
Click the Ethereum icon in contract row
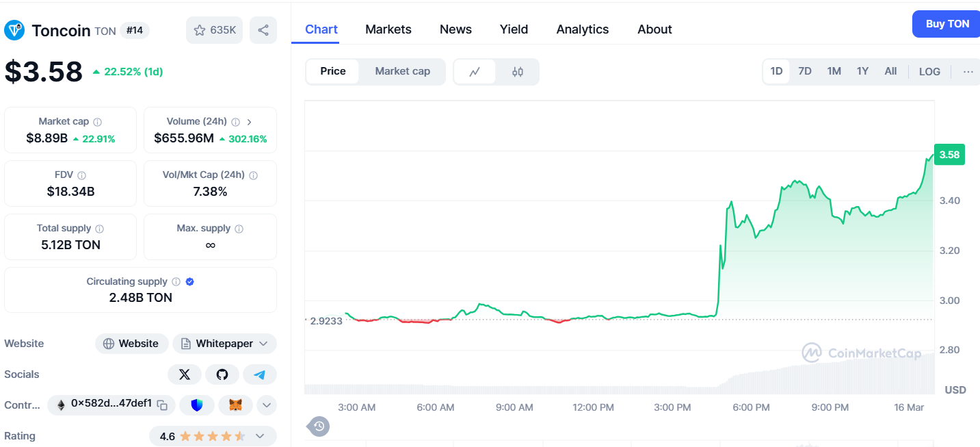[x=61, y=405]
